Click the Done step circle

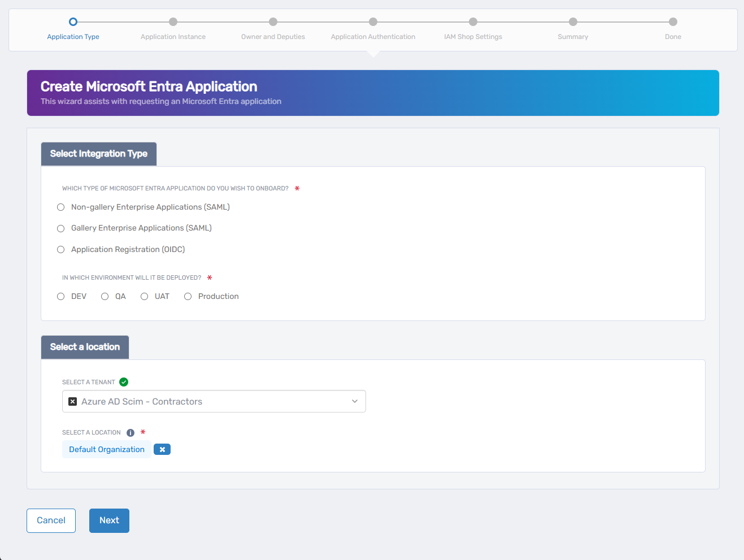click(x=673, y=21)
